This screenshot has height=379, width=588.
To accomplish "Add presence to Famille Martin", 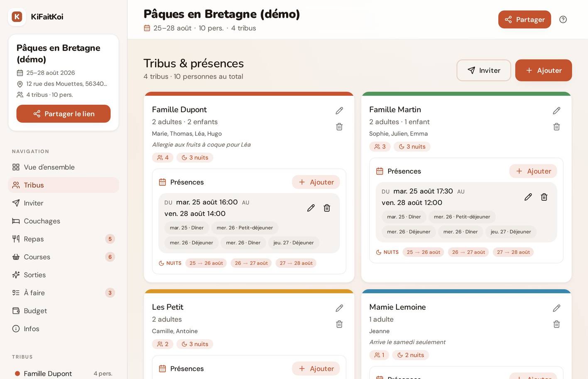I will (533, 171).
